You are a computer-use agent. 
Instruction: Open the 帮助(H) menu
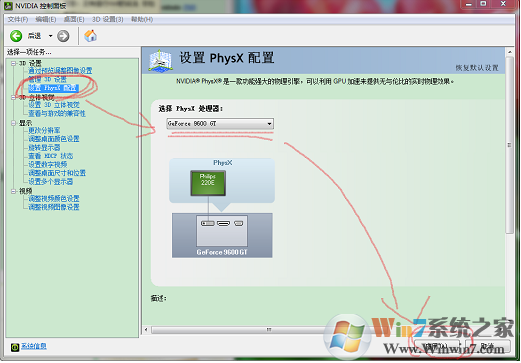pos(142,19)
